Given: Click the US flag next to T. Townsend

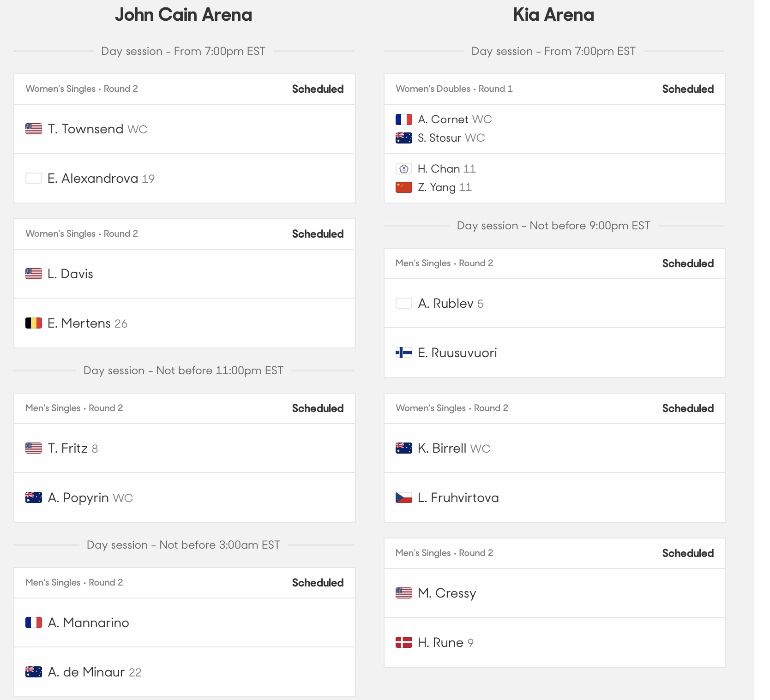Looking at the screenshot, I should pyautogui.click(x=34, y=129).
